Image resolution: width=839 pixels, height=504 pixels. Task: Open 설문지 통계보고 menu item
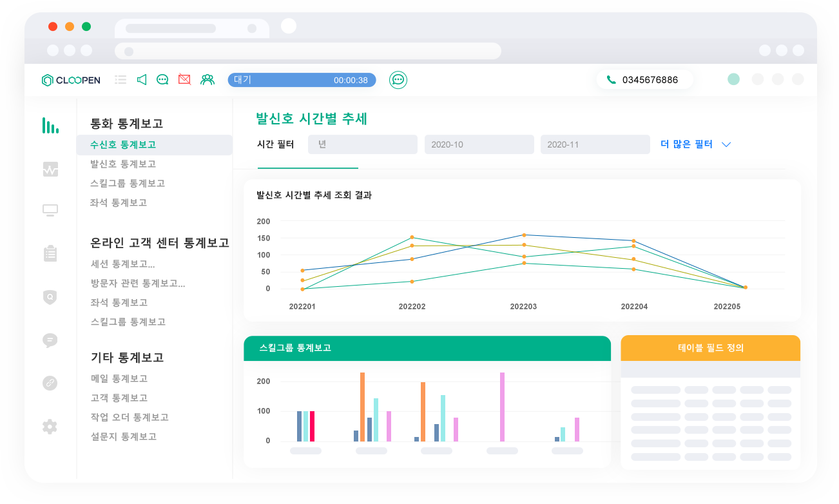pyautogui.click(x=124, y=437)
